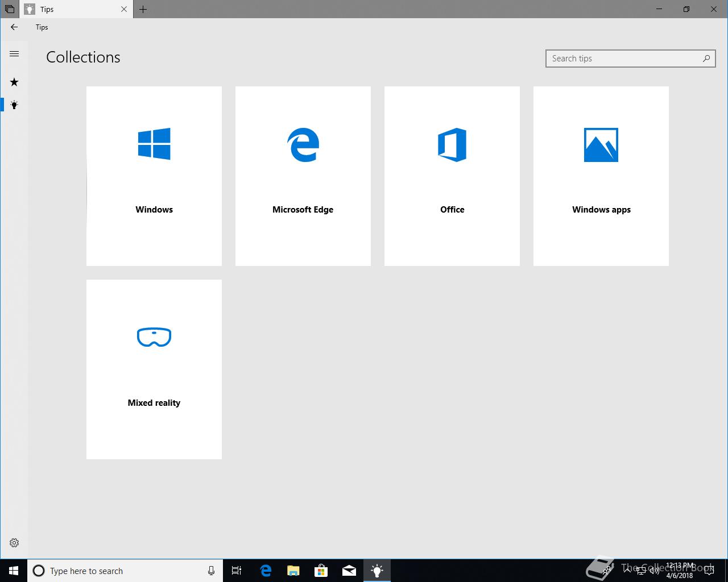Open Tips settings gear icon
The height and width of the screenshot is (582, 728).
coord(14,543)
